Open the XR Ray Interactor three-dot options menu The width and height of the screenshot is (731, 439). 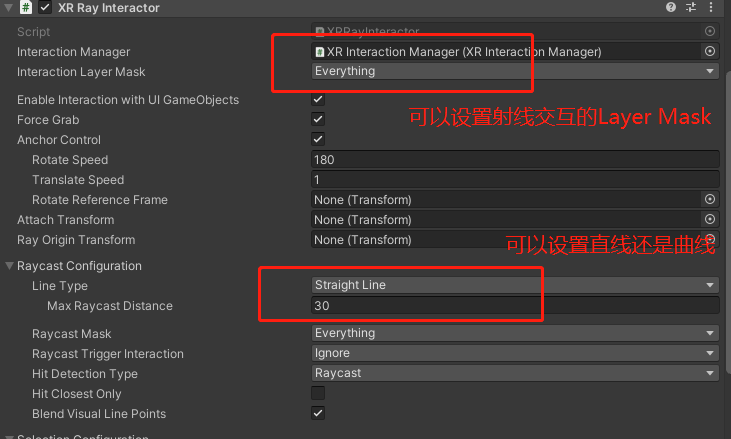[711, 7]
